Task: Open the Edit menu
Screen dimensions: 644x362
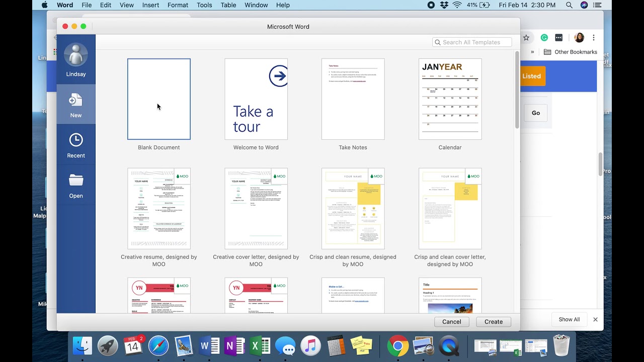Action: pyautogui.click(x=106, y=5)
